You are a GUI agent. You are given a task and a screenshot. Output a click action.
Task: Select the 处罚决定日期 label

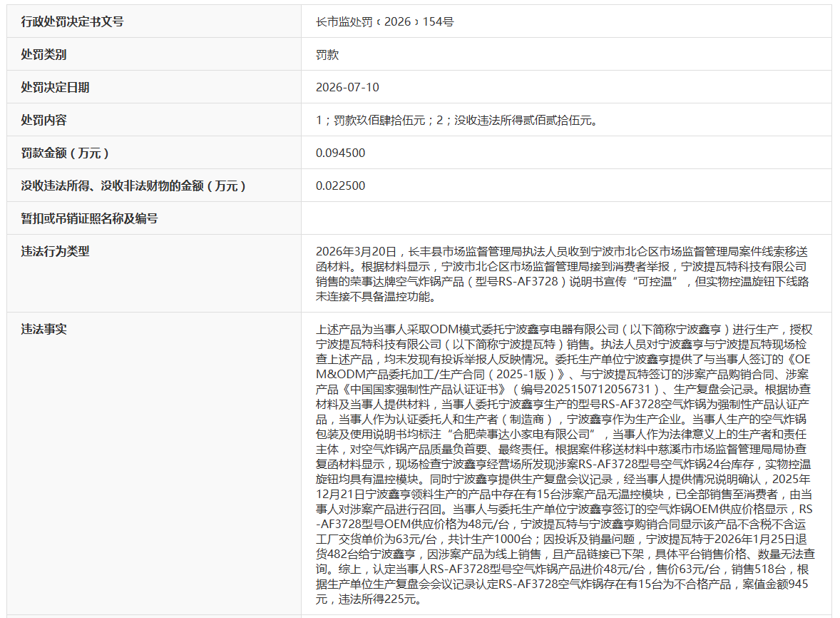click(x=55, y=87)
